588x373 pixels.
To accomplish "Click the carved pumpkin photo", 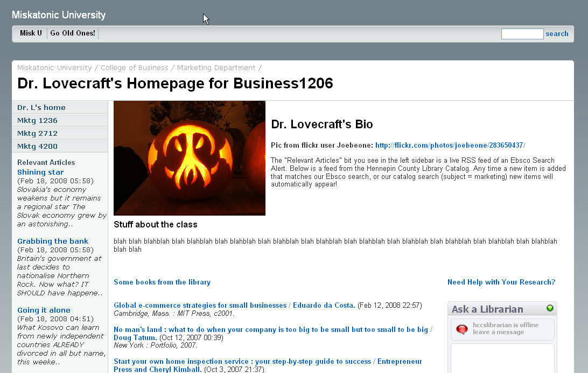I will pos(190,158).
